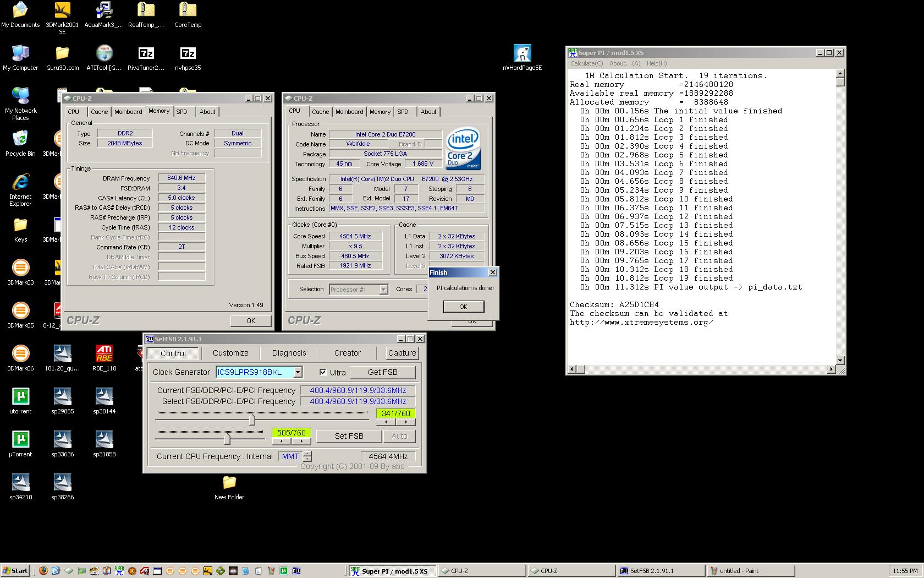This screenshot has height=578, width=924.
Task: Open the RBE_118 ATI desktop icon
Action: point(104,358)
